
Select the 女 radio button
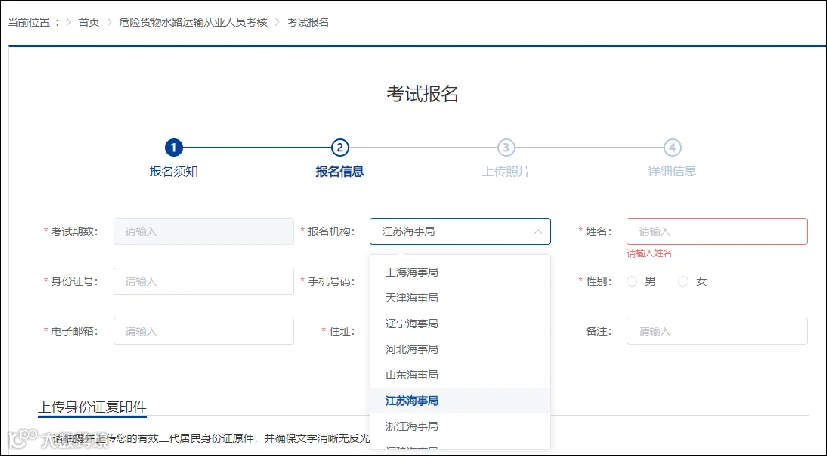683,282
